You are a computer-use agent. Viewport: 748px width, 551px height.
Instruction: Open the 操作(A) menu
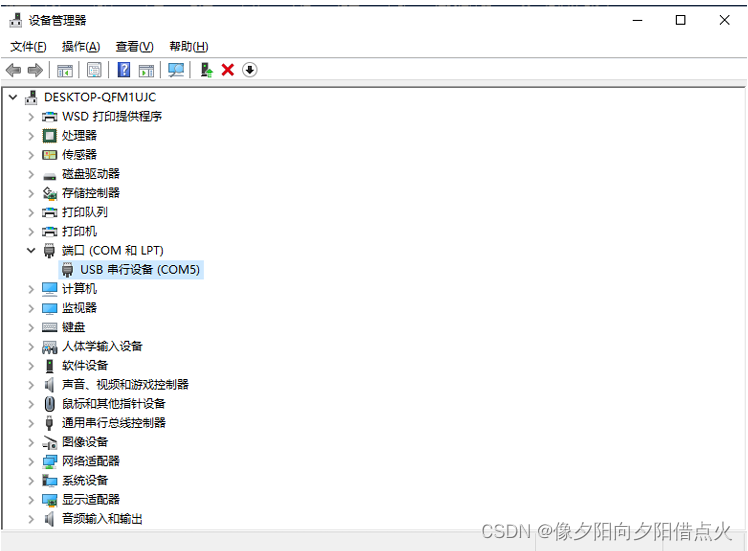81,47
